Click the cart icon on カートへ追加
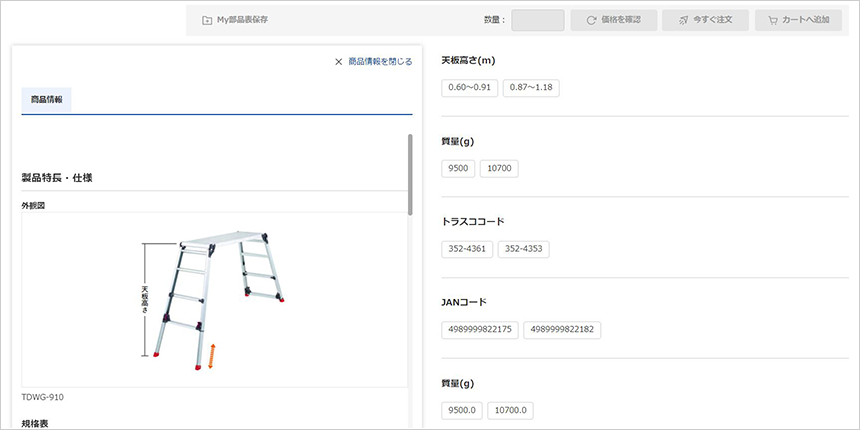Image resolution: width=860 pixels, height=430 pixels. (772, 20)
